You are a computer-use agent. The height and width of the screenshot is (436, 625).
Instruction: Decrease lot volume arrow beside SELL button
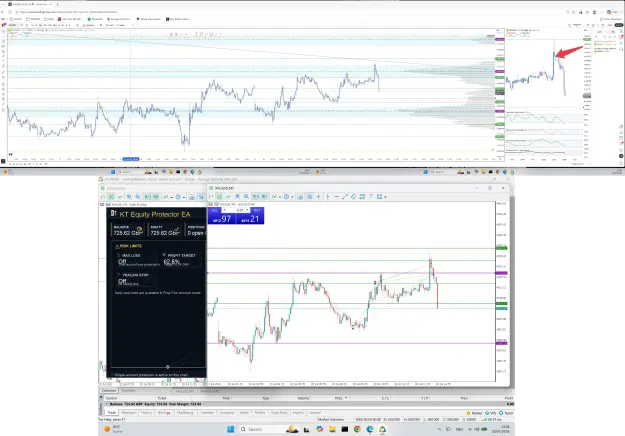click(x=224, y=210)
